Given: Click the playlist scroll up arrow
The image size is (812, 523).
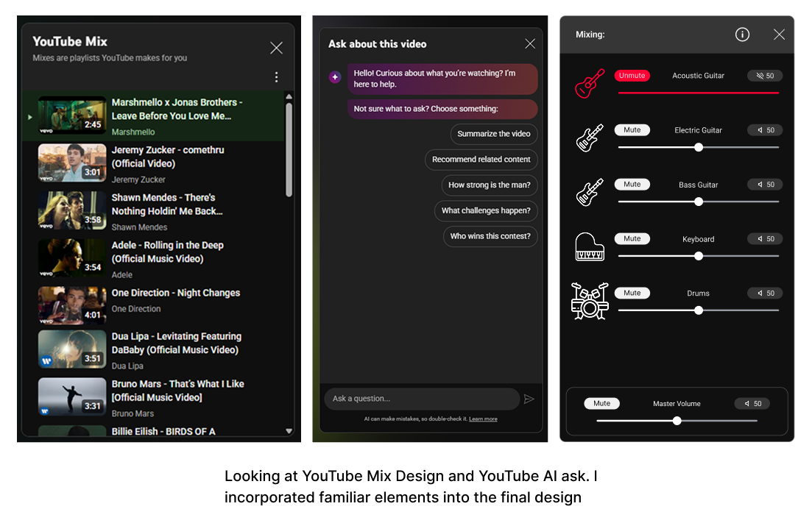Looking at the screenshot, I should tap(289, 97).
